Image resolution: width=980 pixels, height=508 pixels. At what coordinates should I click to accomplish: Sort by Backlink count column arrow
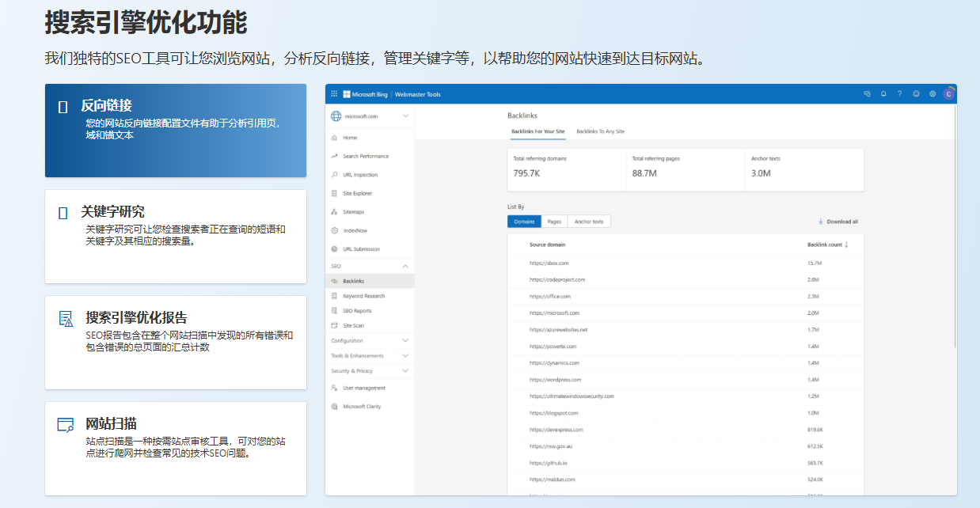tap(846, 245)
